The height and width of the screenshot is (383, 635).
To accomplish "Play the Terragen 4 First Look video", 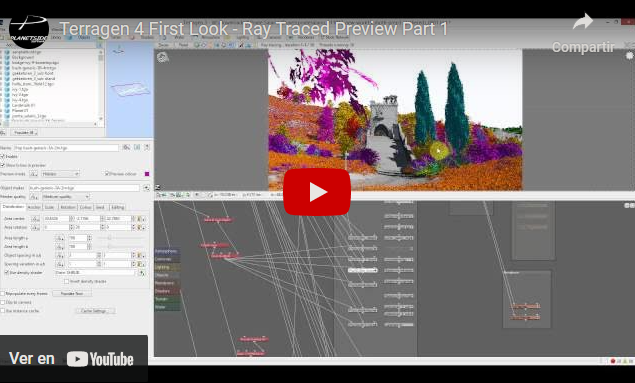I will pyautogui.click(x=317, y=192).
